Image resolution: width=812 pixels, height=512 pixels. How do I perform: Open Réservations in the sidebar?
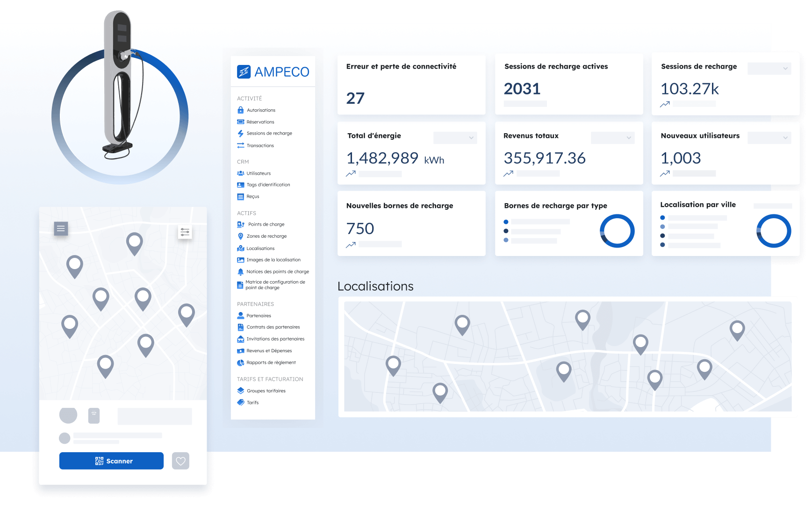[x=260, y=122]
